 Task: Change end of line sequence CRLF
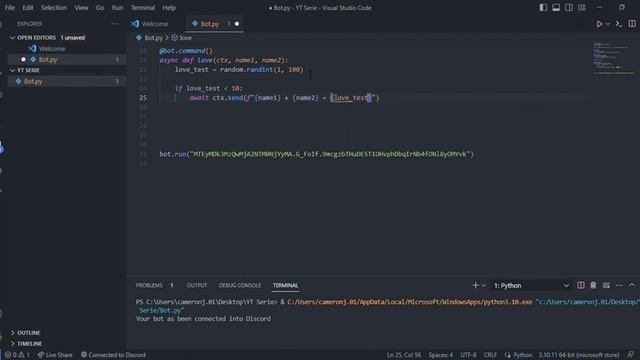click(x=490, y=355)
